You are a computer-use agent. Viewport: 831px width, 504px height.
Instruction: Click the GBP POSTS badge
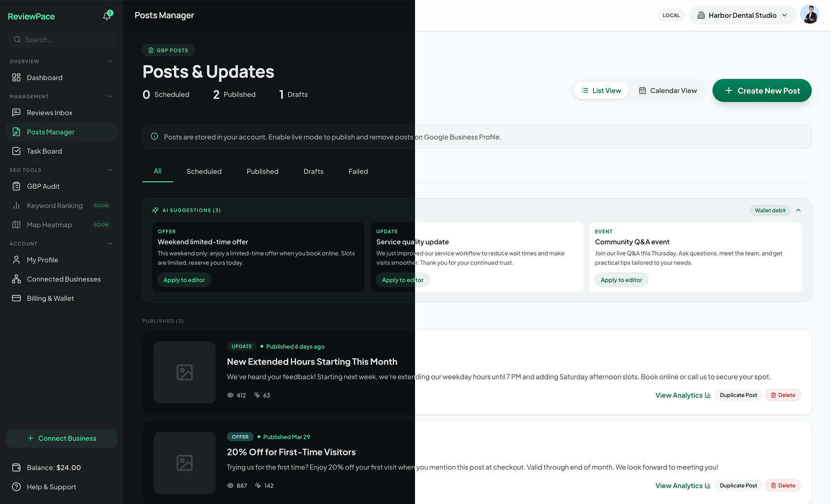coord(168,50)
